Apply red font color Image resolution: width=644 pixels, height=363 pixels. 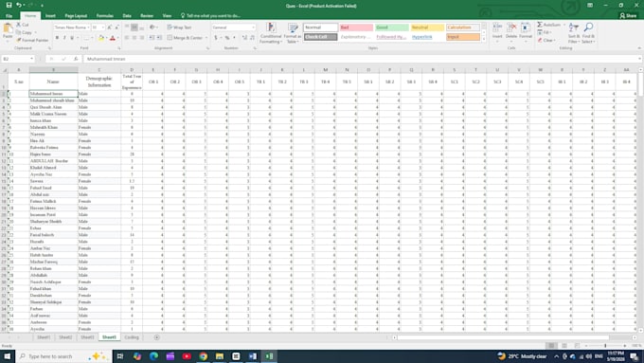pyautogui.click(x=113, y=38)
